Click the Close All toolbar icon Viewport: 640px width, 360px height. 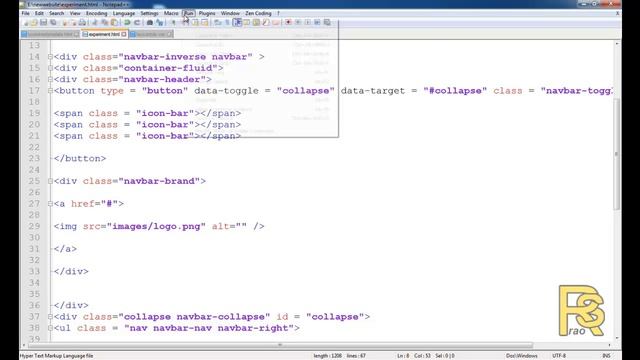click(x=73, y=22)
